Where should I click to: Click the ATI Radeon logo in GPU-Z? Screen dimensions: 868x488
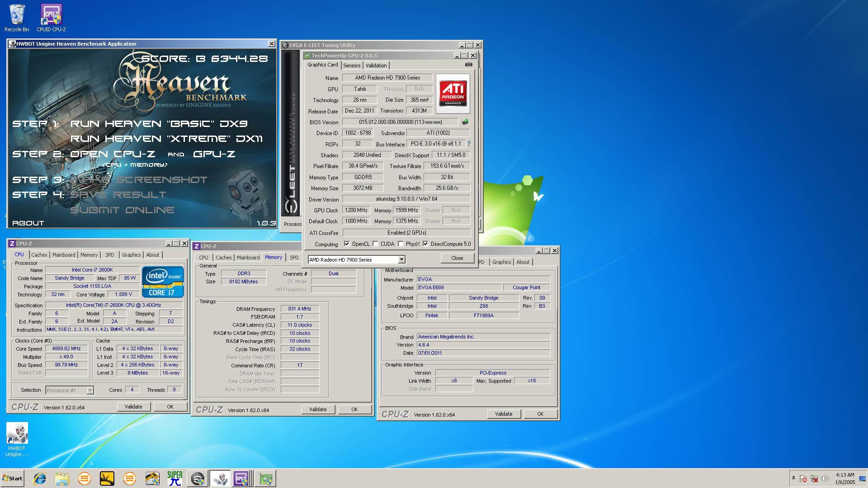(x=453, y=94)
